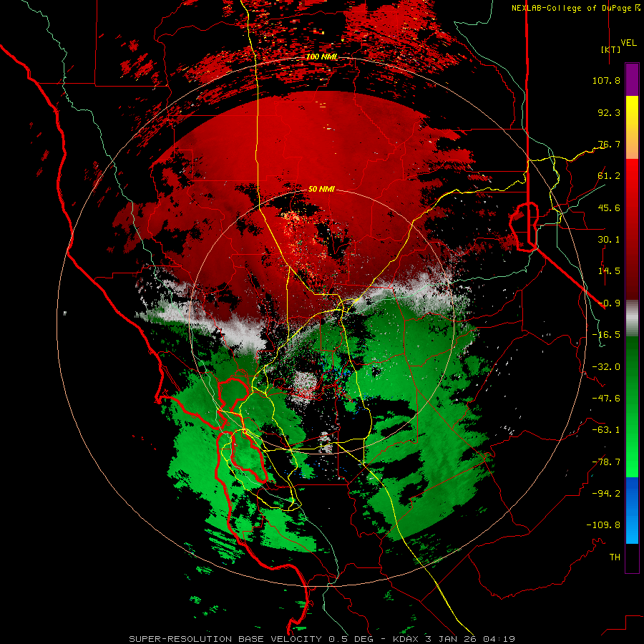The height and width of the screenshot is (644, 644).
Task: Click the 30.1 velocity scale value
Action: click(609, 240)
